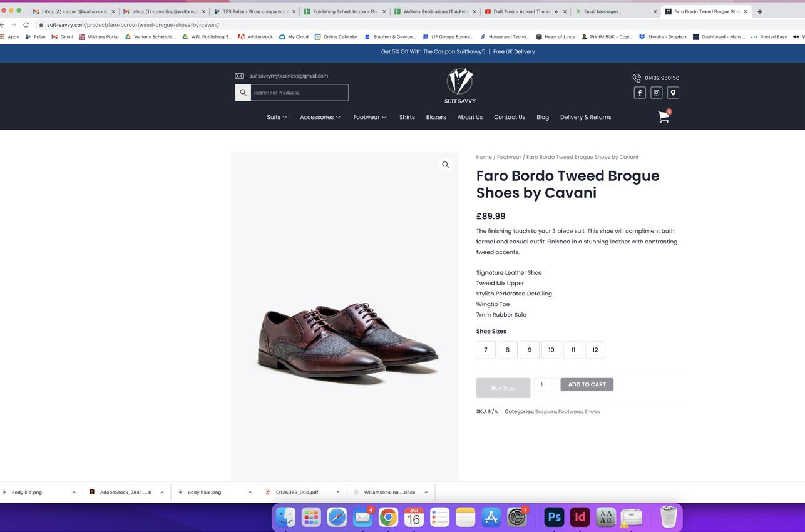The image size is (805, 532).
Task: Mute the Daft Punk tab audio icon
Action: (556, 11)
